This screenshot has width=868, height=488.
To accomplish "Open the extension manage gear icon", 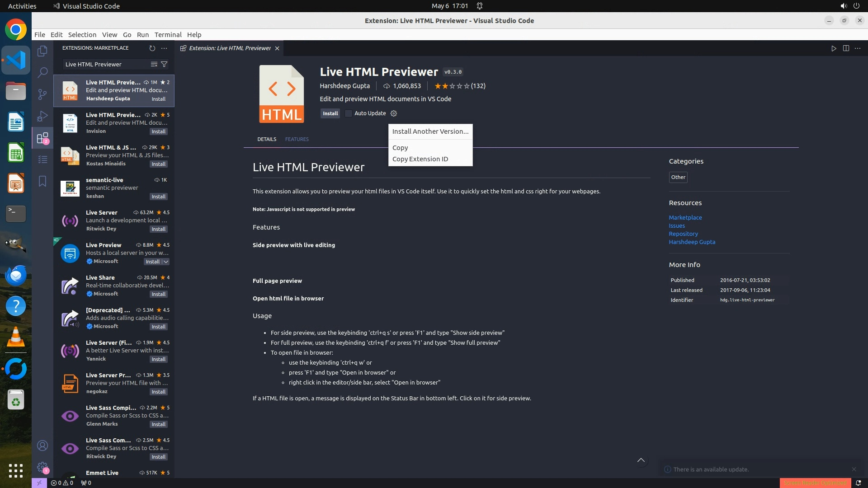I will click(x=394, y=113).
